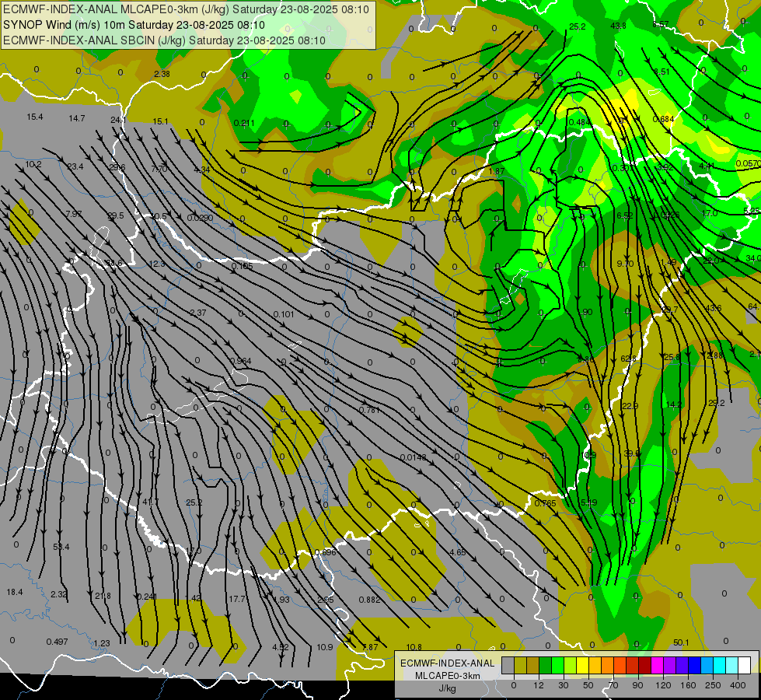Click the map value 17.7
Image resolution: width=761 pixels, height=700 pixels.
[237, 599]
